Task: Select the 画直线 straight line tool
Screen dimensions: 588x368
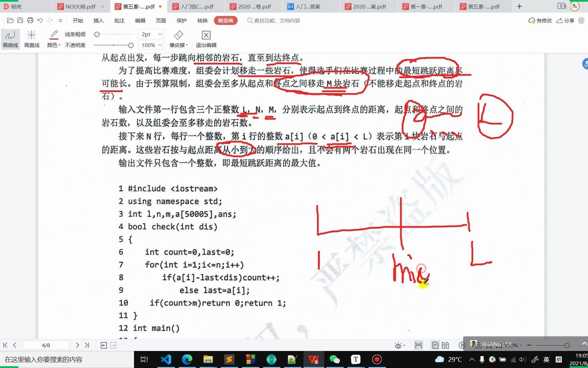Action: [x=31, y=39]
